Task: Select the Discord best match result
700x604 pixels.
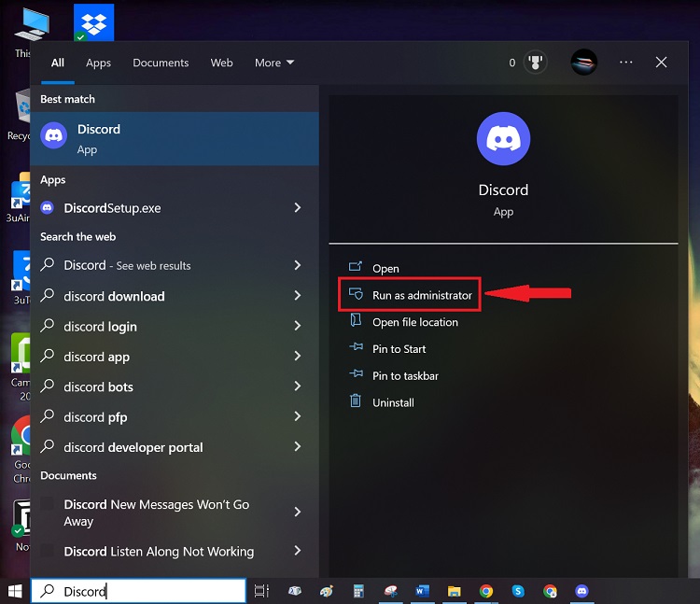Action: click(x=175, y=139)
